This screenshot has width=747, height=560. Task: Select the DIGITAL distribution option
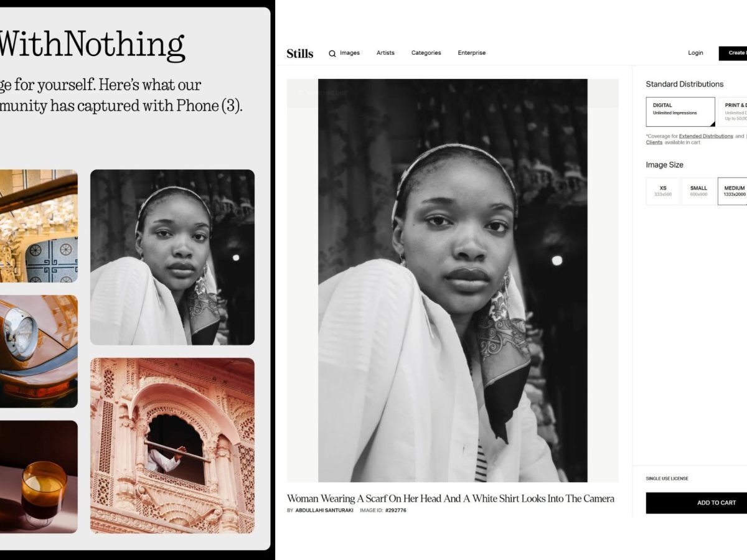click(x=680, y=112)
